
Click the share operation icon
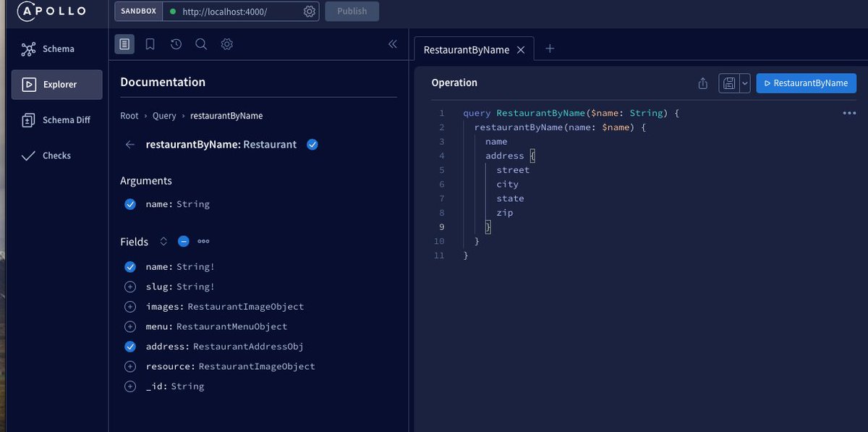coord(702,83)
